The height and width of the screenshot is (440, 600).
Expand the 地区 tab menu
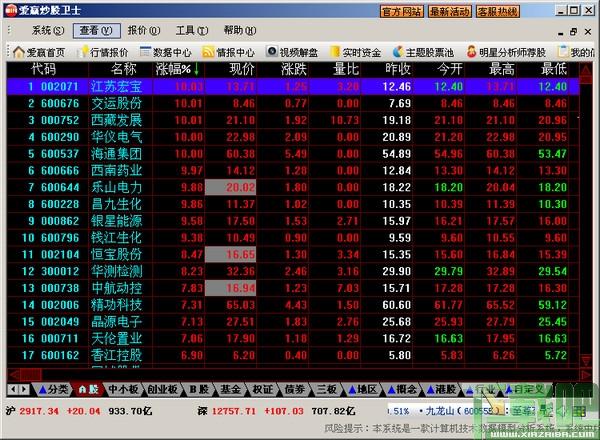point(362,389)
